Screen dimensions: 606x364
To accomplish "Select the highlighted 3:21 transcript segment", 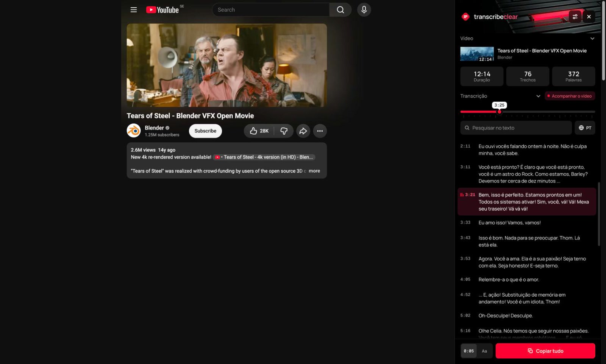I will pyautogui.click(x=526, y=202).
